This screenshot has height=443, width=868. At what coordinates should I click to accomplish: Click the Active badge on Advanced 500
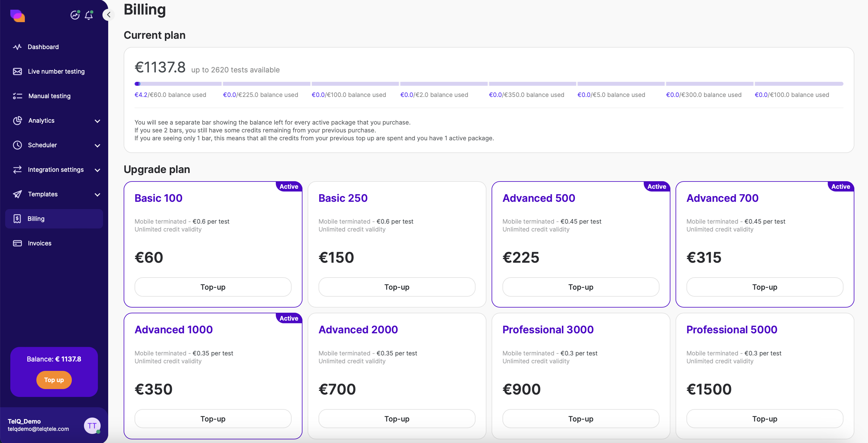coord(657,187)
